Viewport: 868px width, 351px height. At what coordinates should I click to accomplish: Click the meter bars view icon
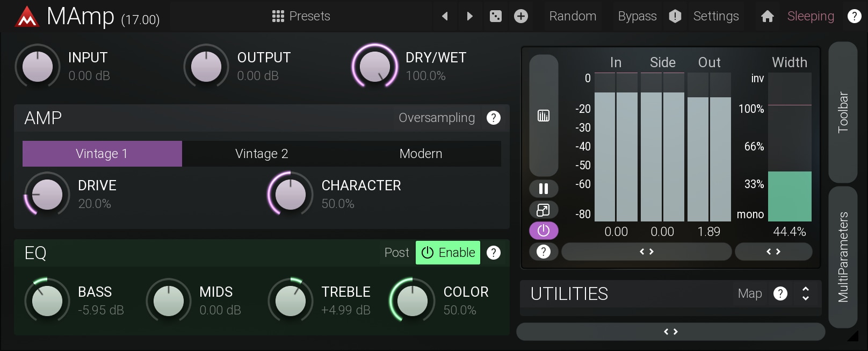[544, 116]
